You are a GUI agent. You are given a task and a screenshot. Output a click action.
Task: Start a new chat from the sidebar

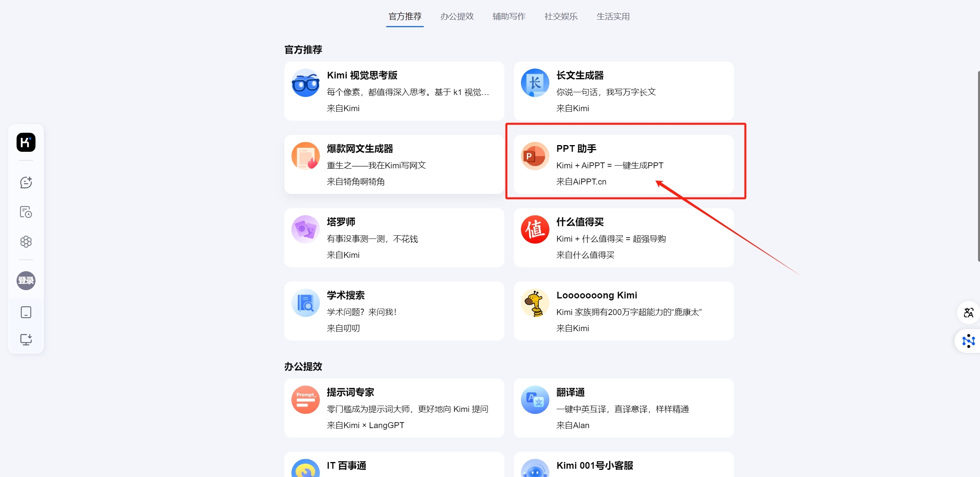(26, 182)
